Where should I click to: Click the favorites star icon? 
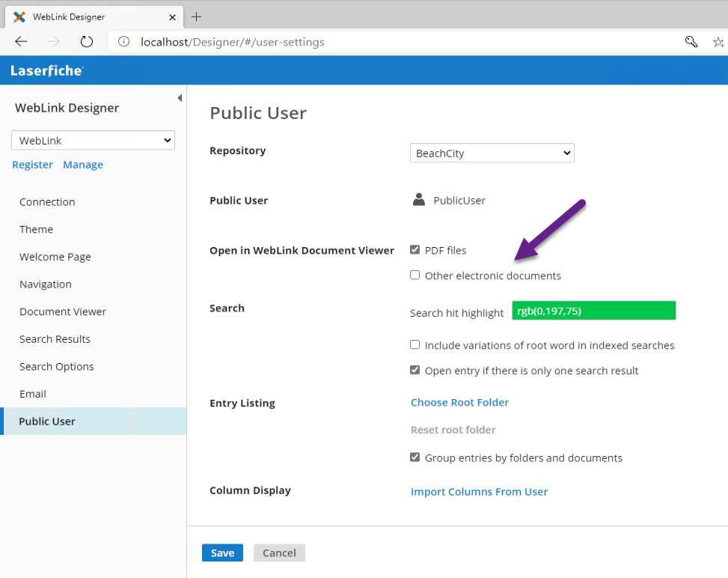click(718, 42)
